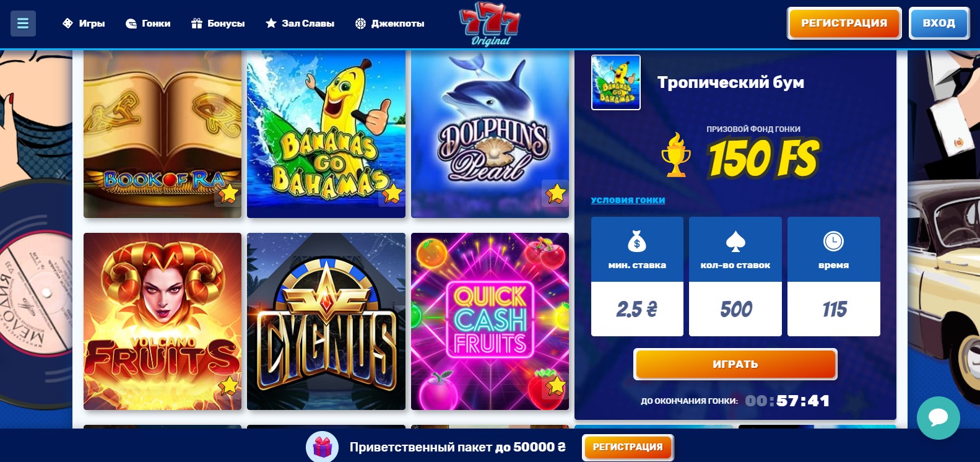
Task: Mark Quick Cash Fruits as favorite with star
Action: coord(555,386)
